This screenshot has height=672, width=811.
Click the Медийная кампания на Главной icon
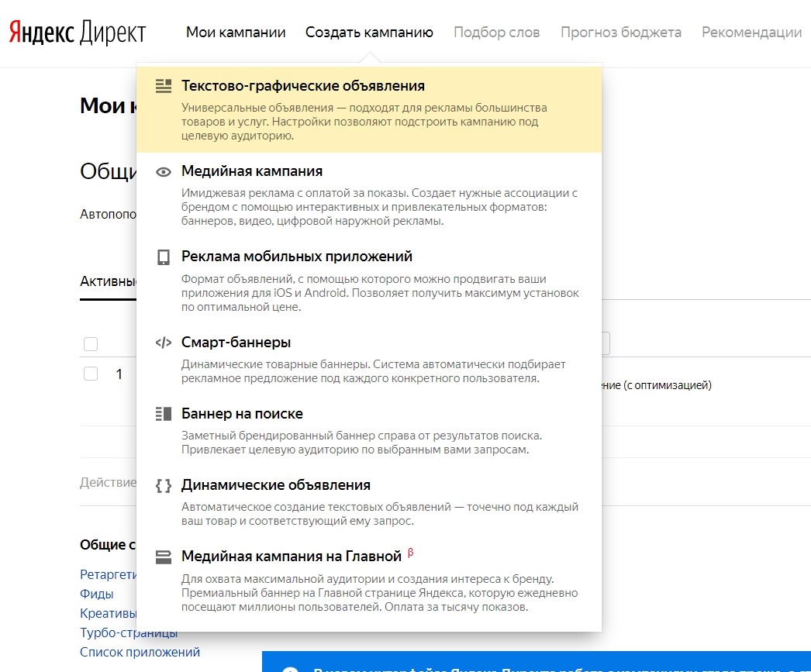163,557
